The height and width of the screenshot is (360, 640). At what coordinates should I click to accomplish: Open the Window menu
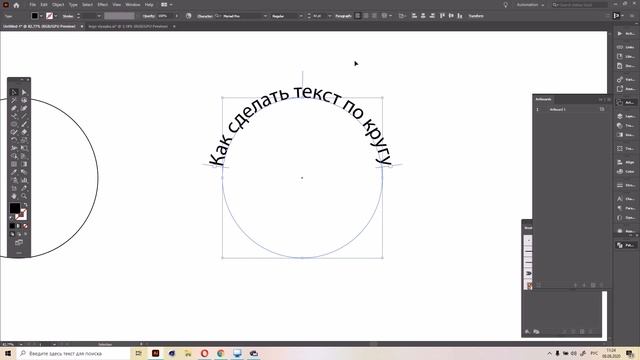133,4
